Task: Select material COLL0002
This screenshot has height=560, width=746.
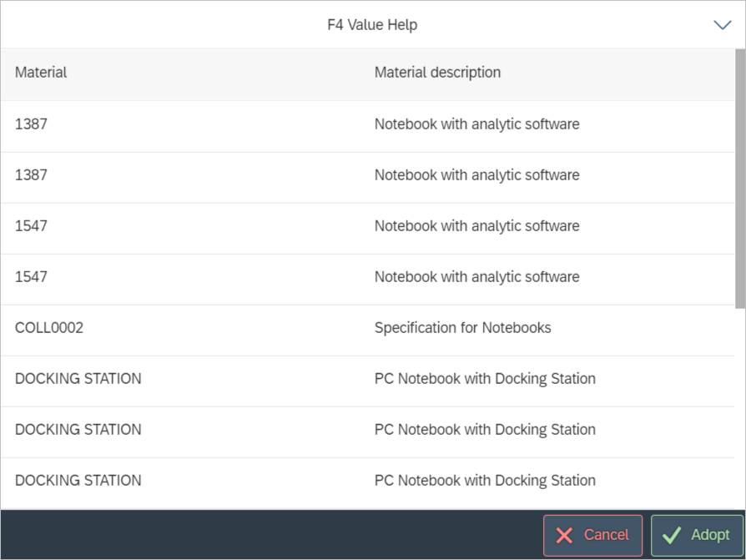Action: tap(49, 328)
